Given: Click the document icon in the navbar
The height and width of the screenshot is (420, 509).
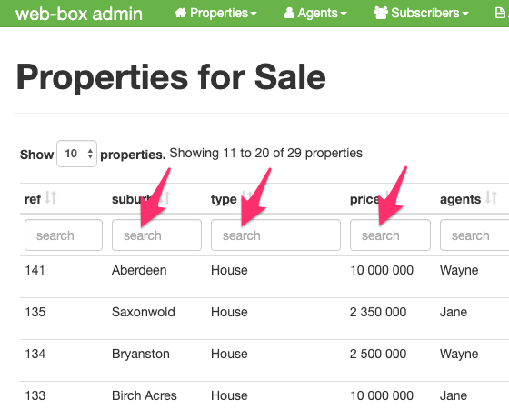Looking at the screenshot, I should [500, 14].
